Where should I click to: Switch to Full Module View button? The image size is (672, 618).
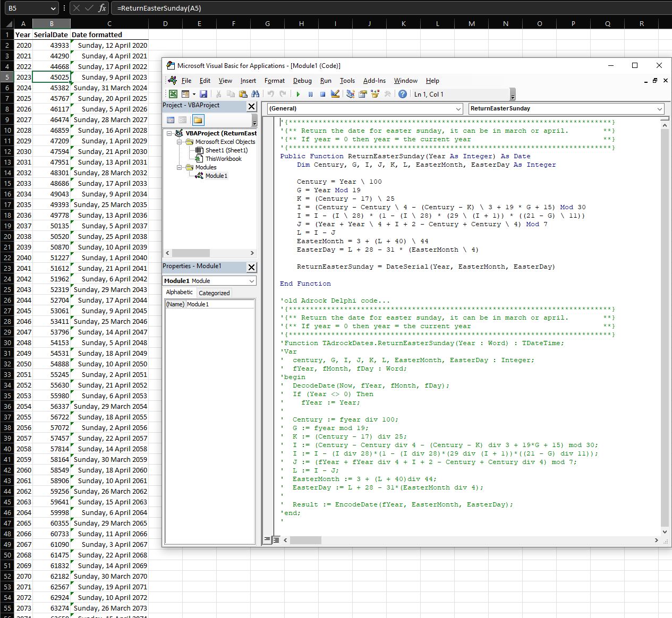276,540
